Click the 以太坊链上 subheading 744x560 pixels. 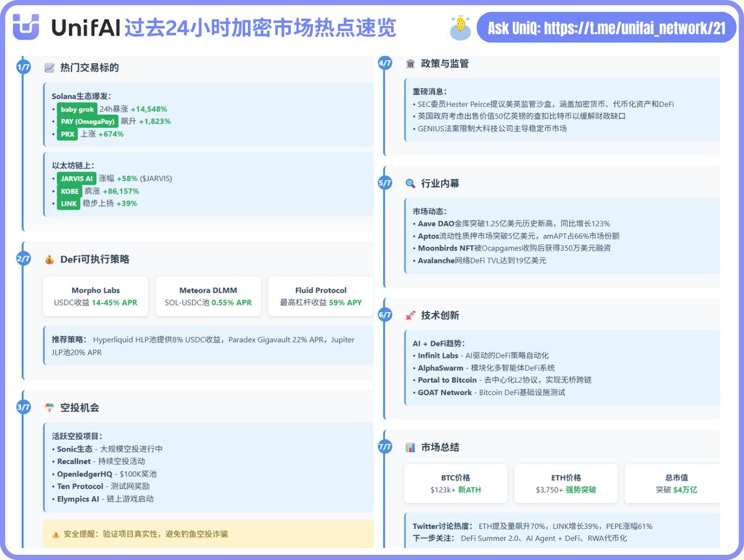(x=73, y=166)
